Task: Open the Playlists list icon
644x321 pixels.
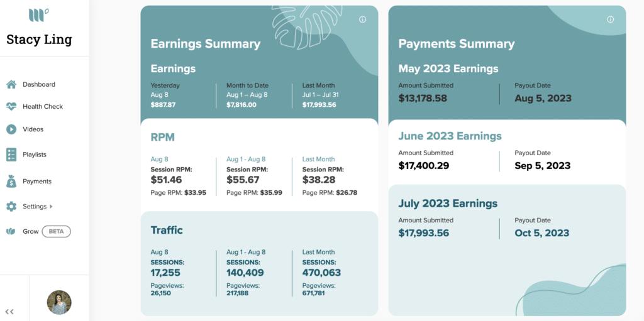Action: [x=11, y=155]
